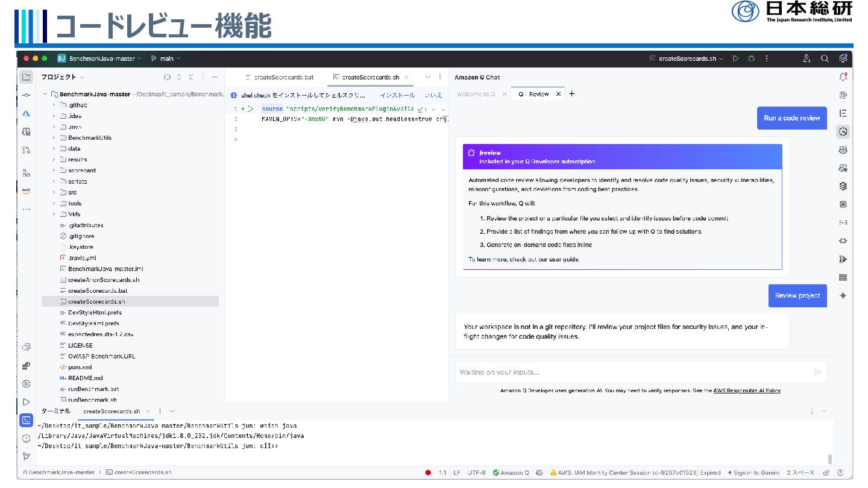Viewport: 868px width, 488px height.
Task: Open the Amazon Q tool window icon
Action: pyautogui.click(x=843, y=131)
